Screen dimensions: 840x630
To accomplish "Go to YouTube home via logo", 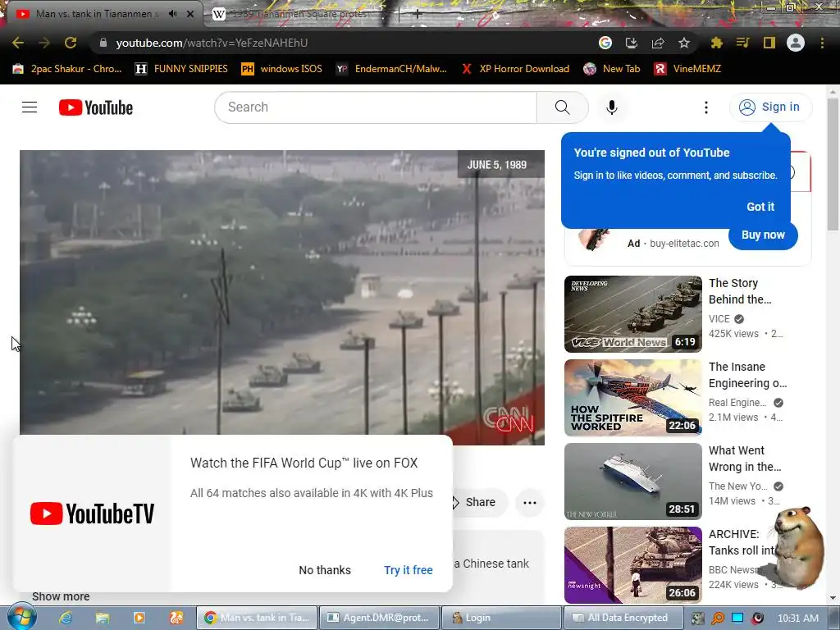I will pyautogui.click(x=96, y=107).
